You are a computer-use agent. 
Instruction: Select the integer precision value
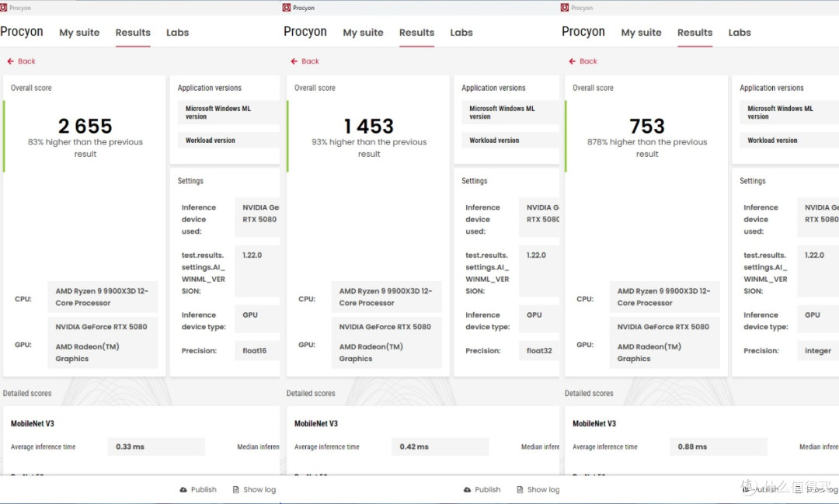click(x=818, y=351)
